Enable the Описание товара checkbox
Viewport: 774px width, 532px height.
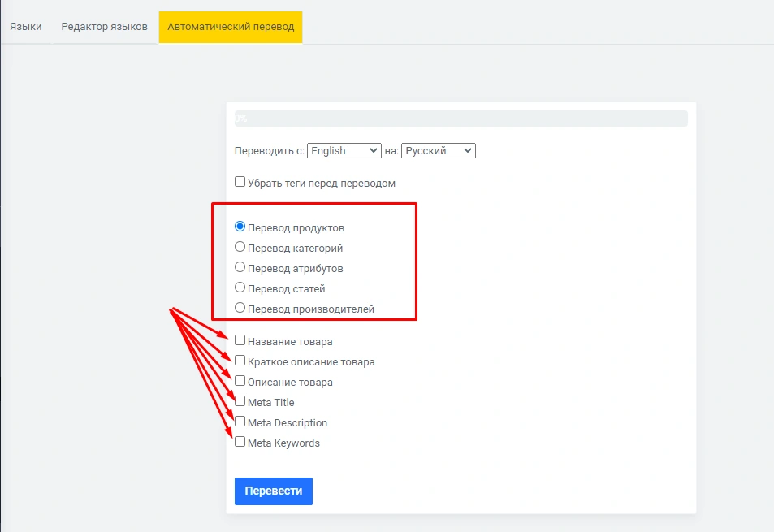tap(240, 381)
